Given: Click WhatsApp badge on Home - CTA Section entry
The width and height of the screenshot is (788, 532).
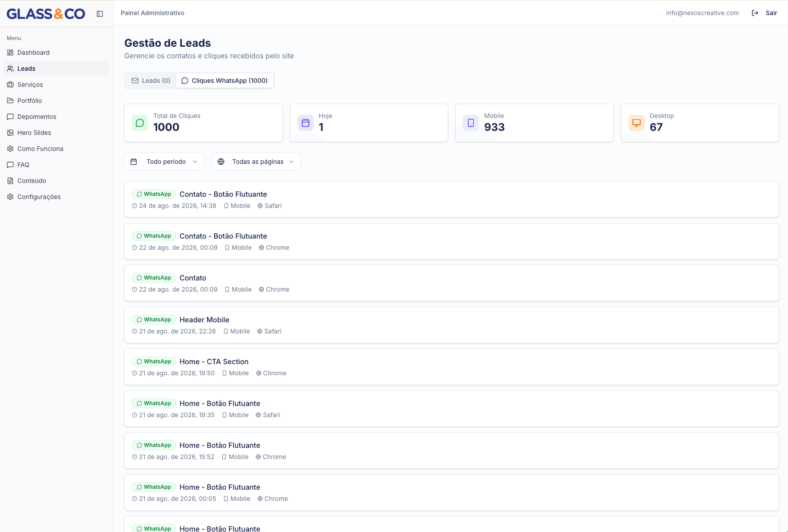Looking at the screenshot, I should point(154,361).
